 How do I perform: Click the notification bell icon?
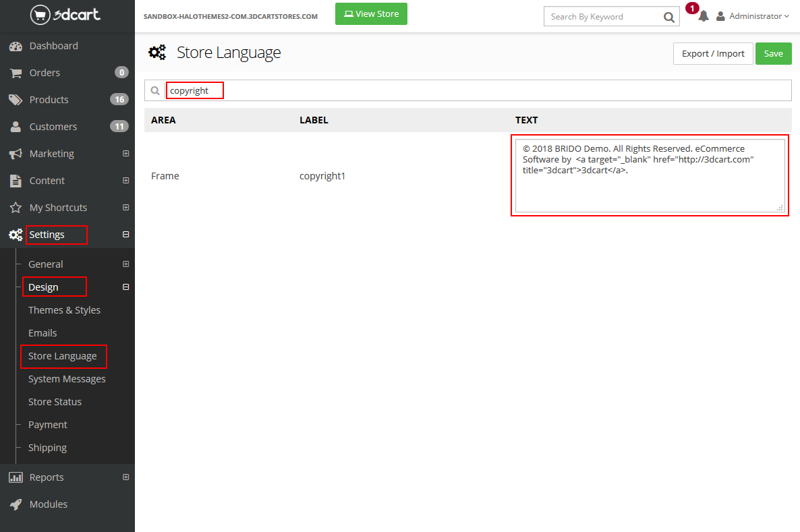coord(704,16)
